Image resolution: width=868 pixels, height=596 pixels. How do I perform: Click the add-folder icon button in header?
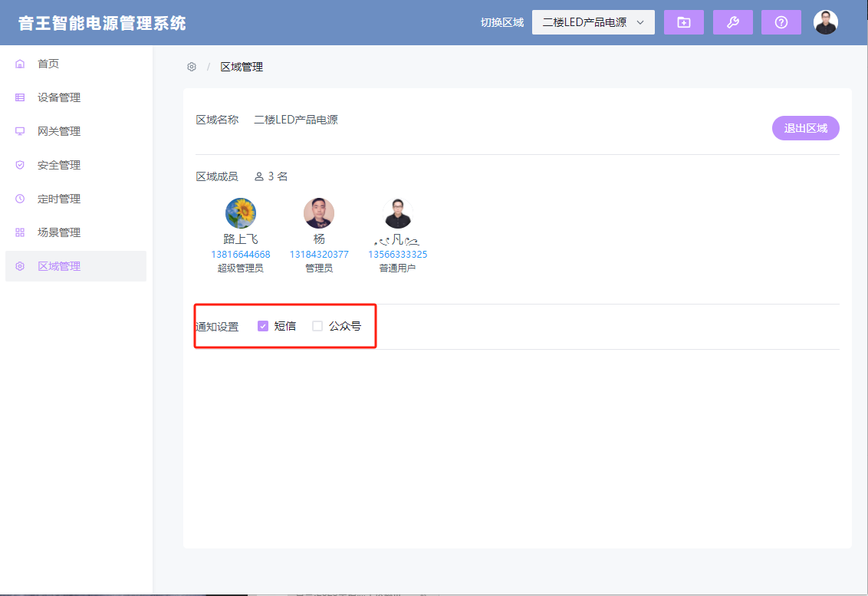click(683, 22)
